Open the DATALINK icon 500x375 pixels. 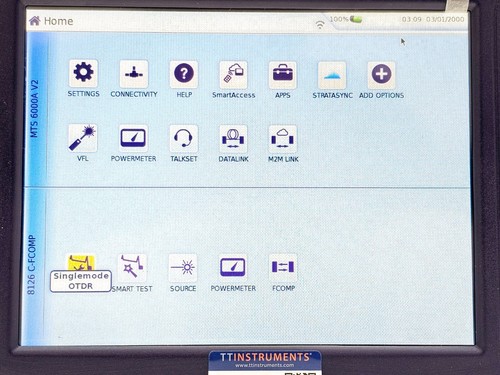(x=233, y=139)
